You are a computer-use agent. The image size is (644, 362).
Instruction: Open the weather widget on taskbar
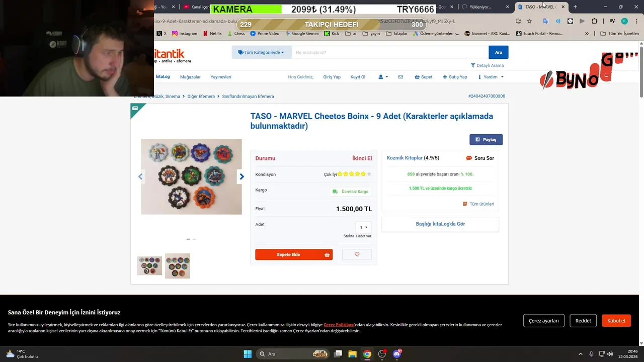[22, 354]
